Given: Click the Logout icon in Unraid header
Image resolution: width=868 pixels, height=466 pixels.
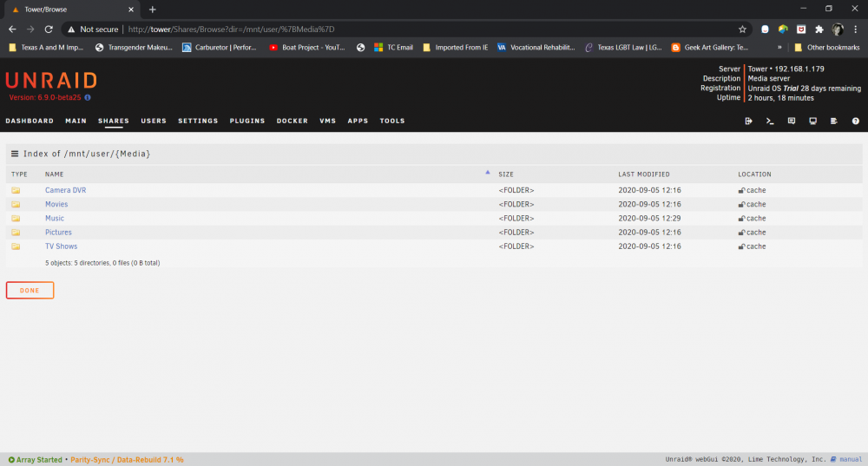Looking at the screenshot, I should click(748, 121).
